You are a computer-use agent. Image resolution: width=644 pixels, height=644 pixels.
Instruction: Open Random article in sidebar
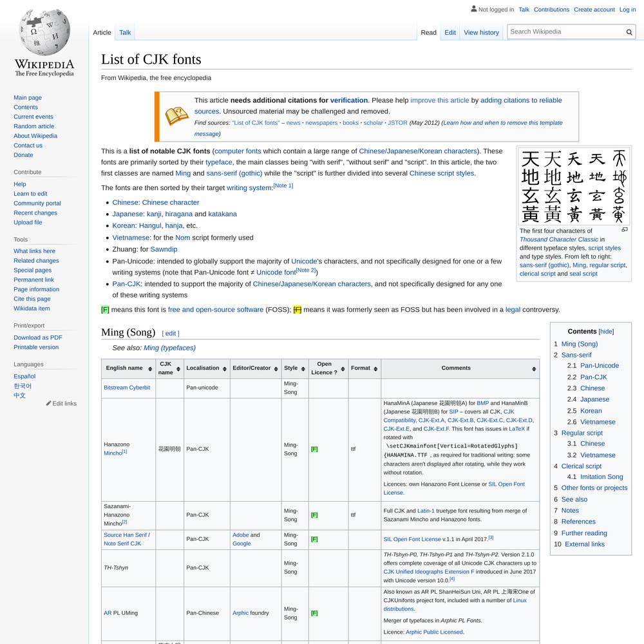33,126
